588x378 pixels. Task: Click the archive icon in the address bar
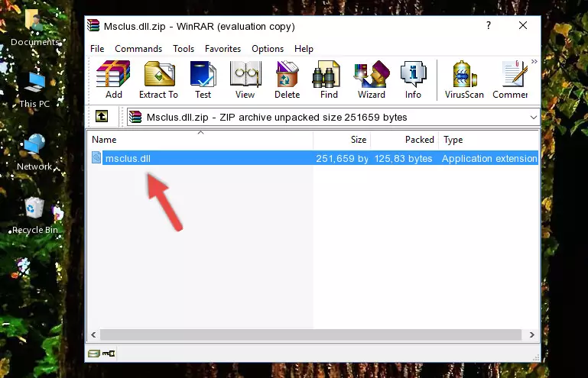135,117
